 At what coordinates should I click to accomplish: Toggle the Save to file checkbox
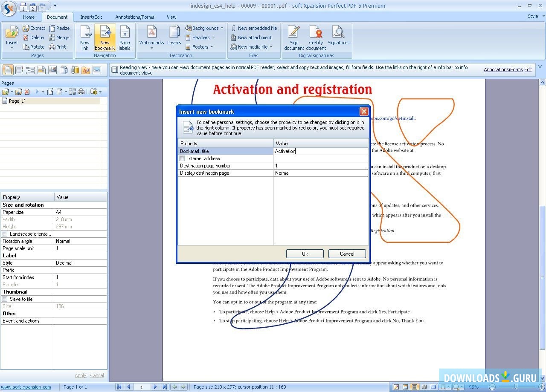5,299
